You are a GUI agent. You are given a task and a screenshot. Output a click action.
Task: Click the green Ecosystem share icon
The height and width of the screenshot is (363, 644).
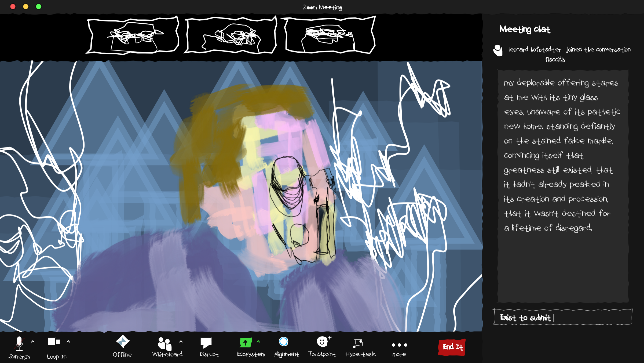245,343
